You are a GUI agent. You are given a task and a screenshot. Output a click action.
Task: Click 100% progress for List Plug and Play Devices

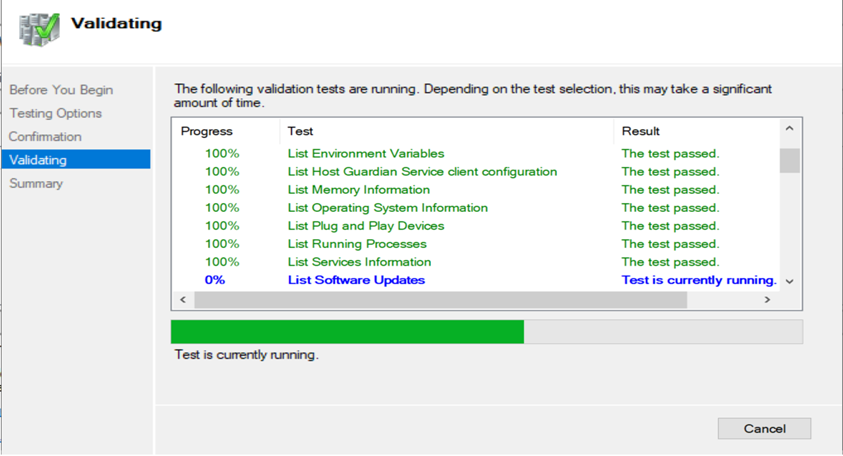tap(222, 226)
